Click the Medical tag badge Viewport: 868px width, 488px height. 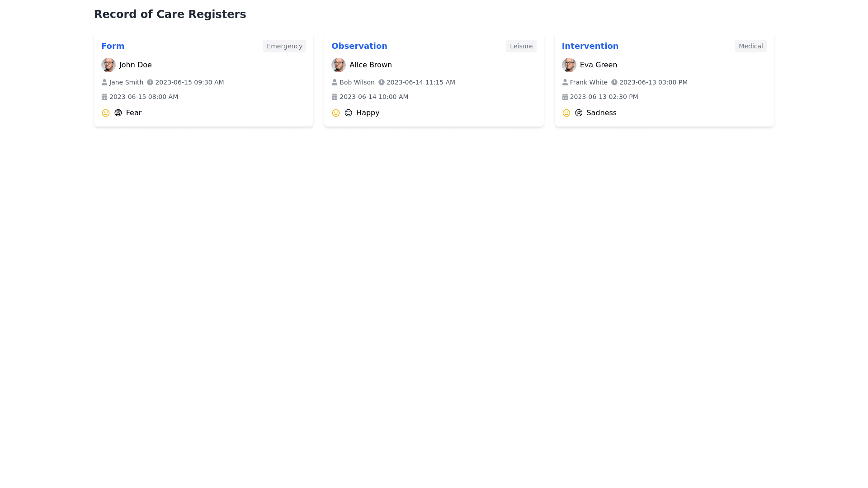point(750,46)
